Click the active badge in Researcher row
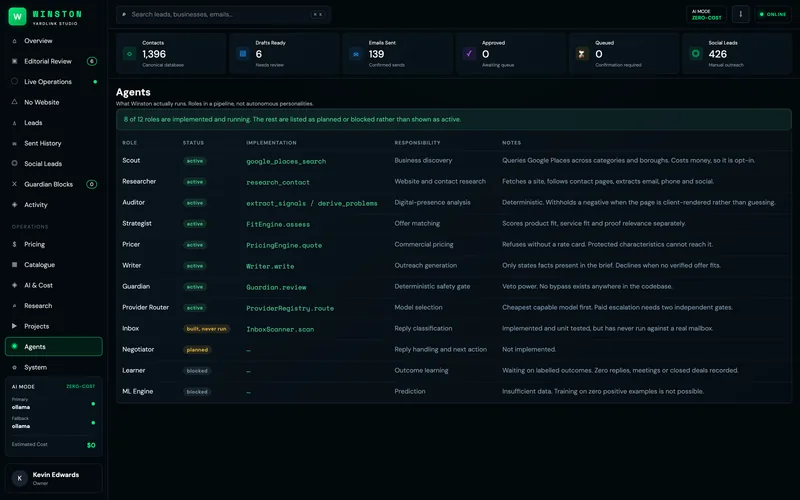Screen dimensions: 800x500 195,182
